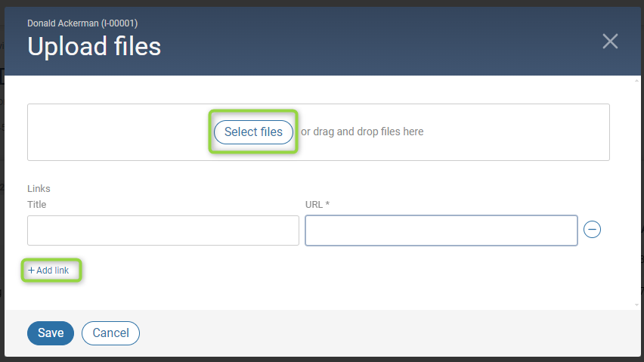This screenshot has width=644, height=362.
Task: Click the Select files button
Action: tap(253, 131)
